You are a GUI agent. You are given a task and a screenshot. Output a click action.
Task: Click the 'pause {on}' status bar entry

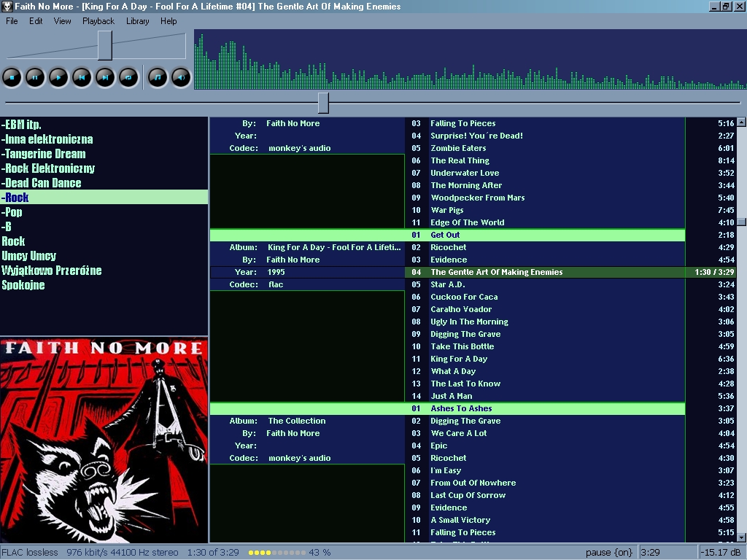[609, 553]
